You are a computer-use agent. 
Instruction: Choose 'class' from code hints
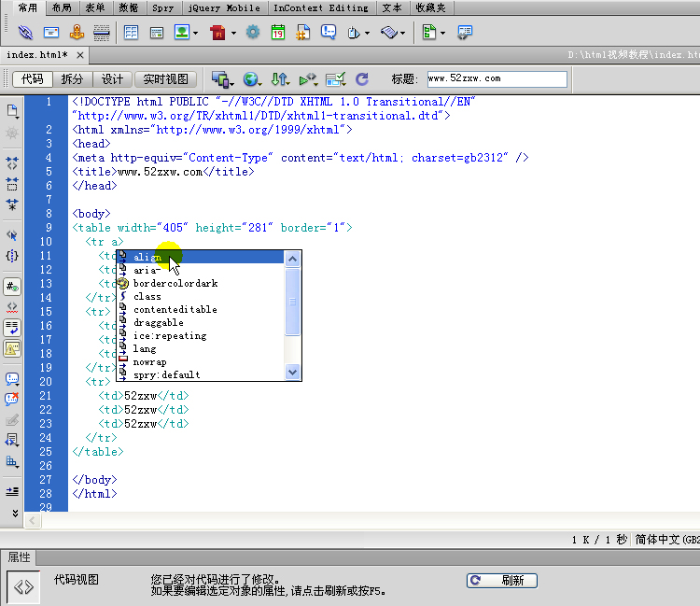[200, 296]
